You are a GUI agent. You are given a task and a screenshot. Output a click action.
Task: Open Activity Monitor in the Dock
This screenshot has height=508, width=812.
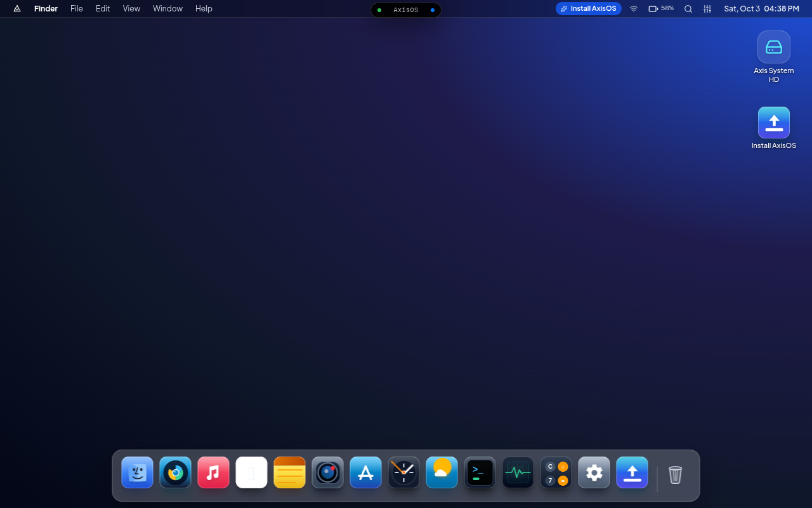click(518, 472)
